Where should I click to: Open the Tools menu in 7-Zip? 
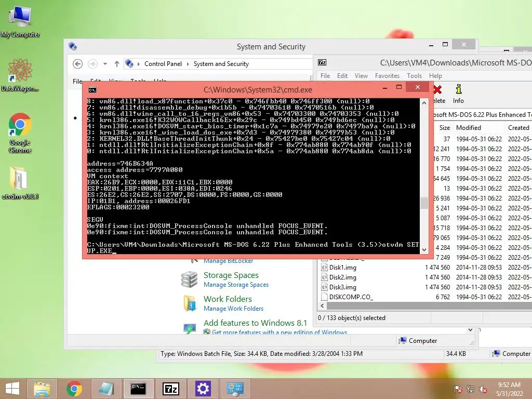click(414, 76)
